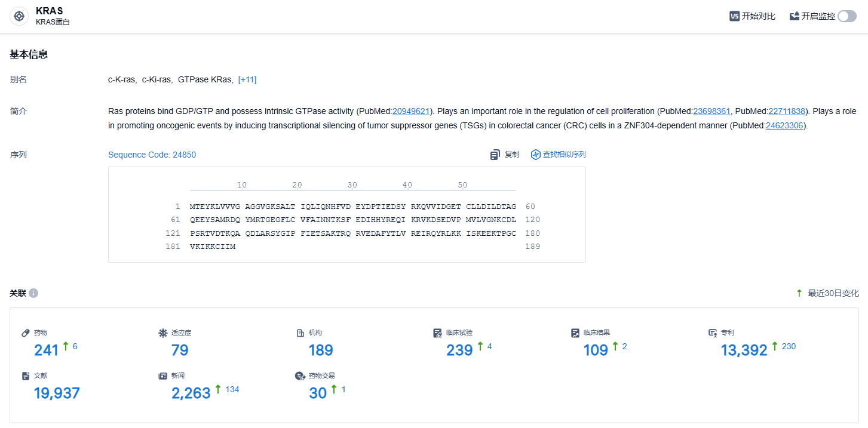Expand the [+11] additional aliases
This screenshot has height=428, width=868.
tap(247, 79)
